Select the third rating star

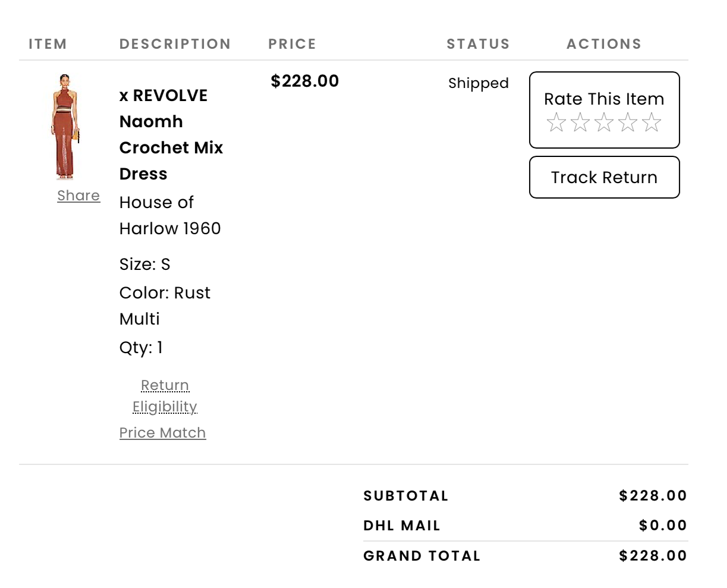[x=604, y=122]
